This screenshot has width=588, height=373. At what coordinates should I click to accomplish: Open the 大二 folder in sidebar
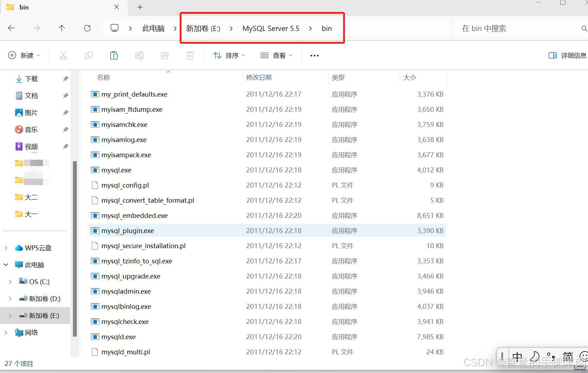27,197
